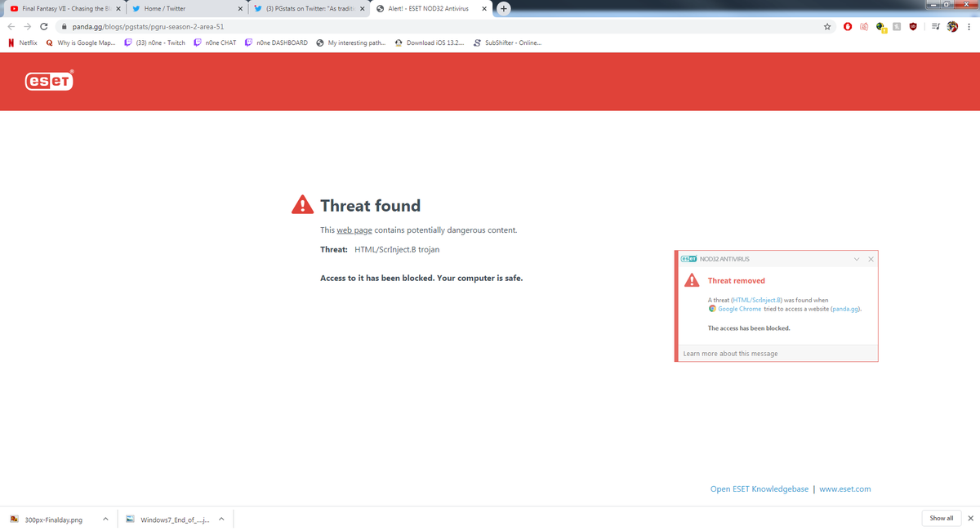This screenshot has height=531, width=980.
Task: Click the browser back arrow
Action: [x=11, y=26]
